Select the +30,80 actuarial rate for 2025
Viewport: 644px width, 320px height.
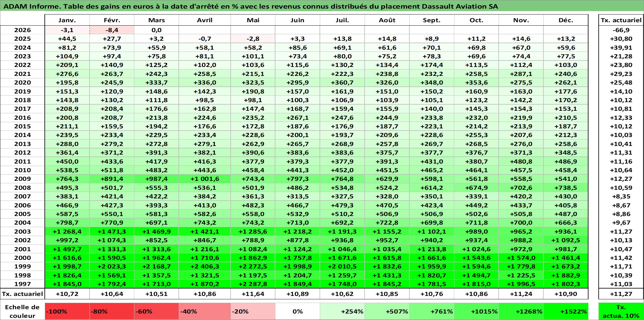(621, 39)
